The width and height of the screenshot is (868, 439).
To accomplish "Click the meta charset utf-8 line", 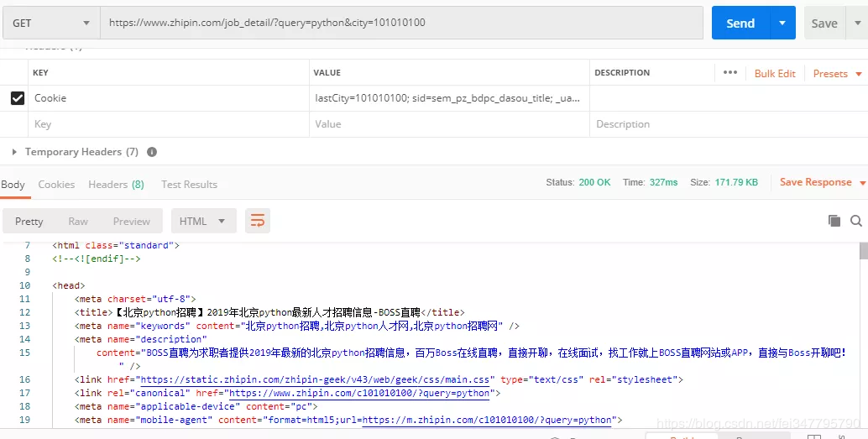I will coord(135,299).
